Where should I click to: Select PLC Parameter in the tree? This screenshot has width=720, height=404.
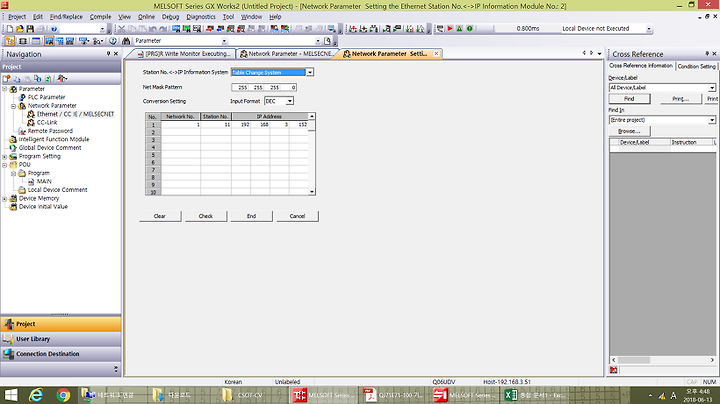click(46, 97)
